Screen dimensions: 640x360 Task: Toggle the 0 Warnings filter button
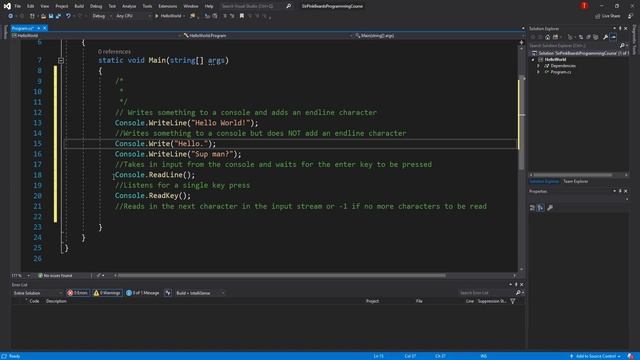tap(107, 293)
